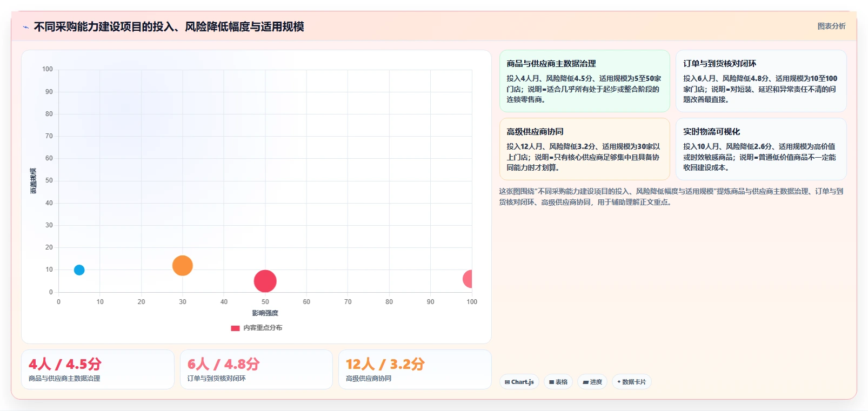Click the x-axis title 影响强度
The image size is (868, 411).
pyautogui.click(x=265, y=313)
